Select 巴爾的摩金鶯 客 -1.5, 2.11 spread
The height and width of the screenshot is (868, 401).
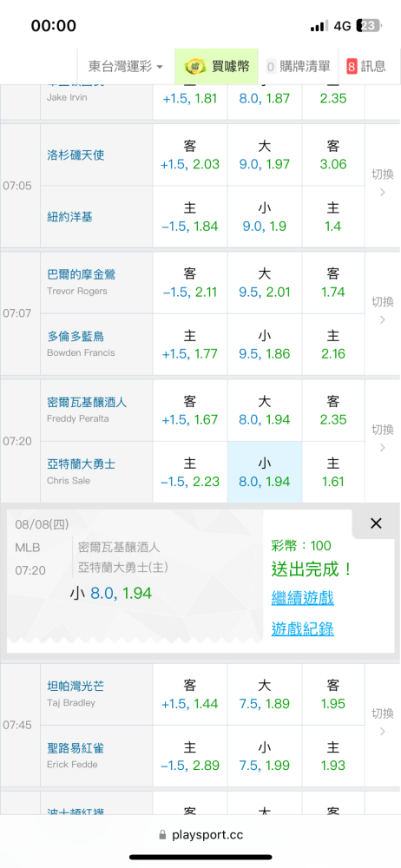(190, 282)
